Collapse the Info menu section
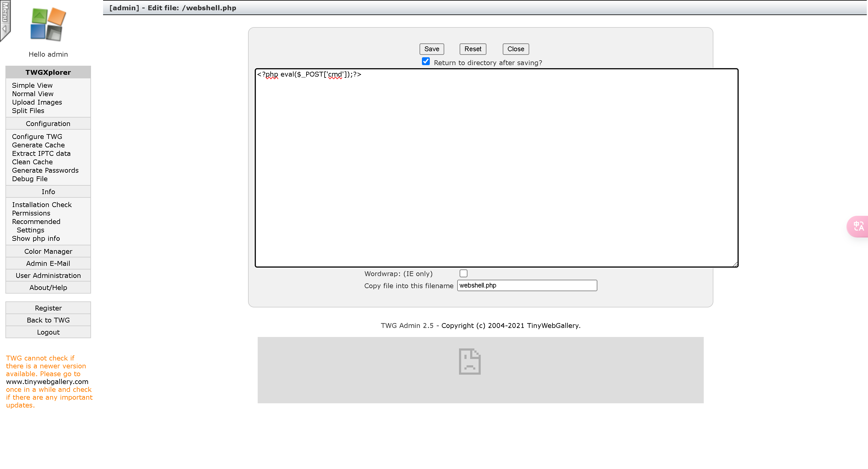868x469 pixels. (48, 192)
